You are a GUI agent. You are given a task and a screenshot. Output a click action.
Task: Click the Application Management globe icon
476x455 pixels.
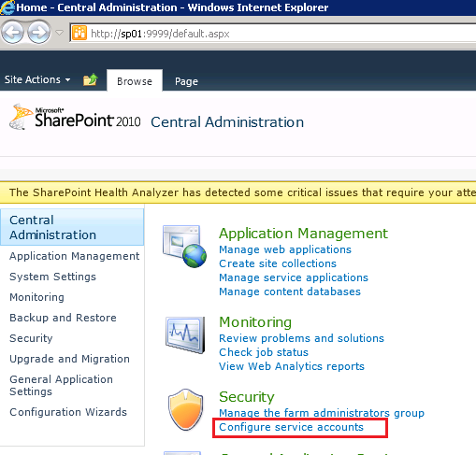tap(184, 247)
